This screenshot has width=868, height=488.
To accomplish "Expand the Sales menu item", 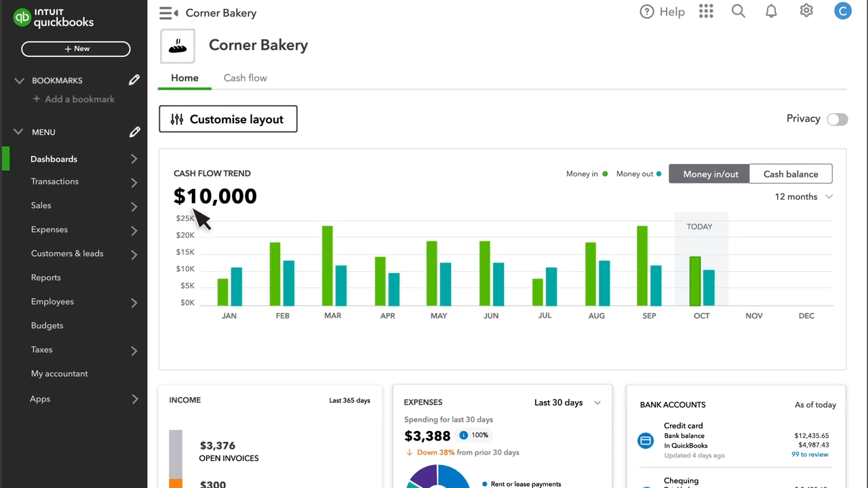I will (x=41, y=205).
